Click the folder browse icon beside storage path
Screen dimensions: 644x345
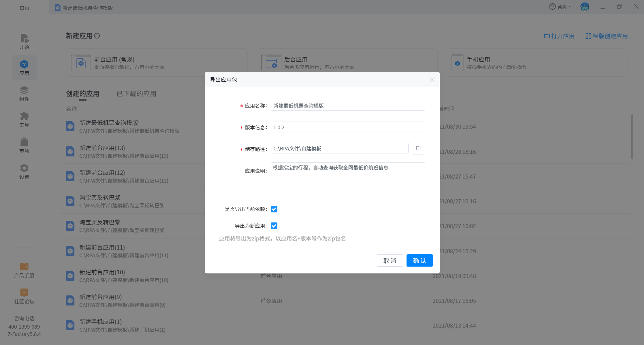pyautogui.click(x=418, y=148)
